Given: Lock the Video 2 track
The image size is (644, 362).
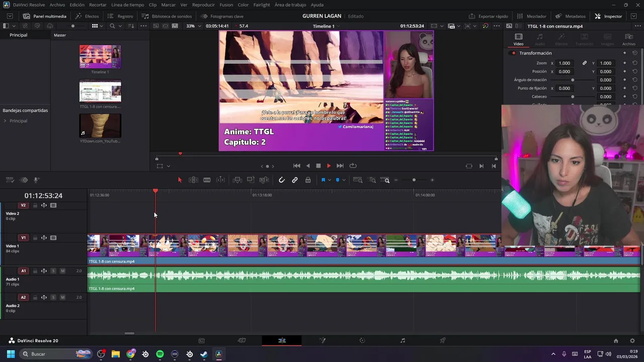Looking at the screenshot, I should point(35,205).
